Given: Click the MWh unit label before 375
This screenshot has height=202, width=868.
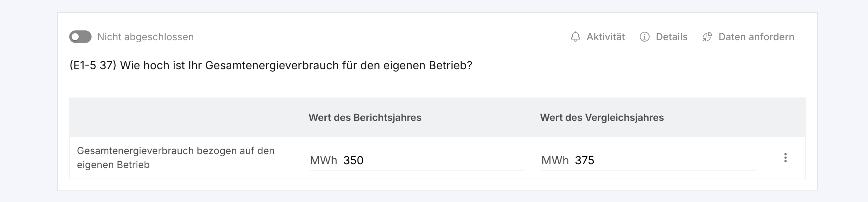Looking at the screenshot, I should pos(555,160).
